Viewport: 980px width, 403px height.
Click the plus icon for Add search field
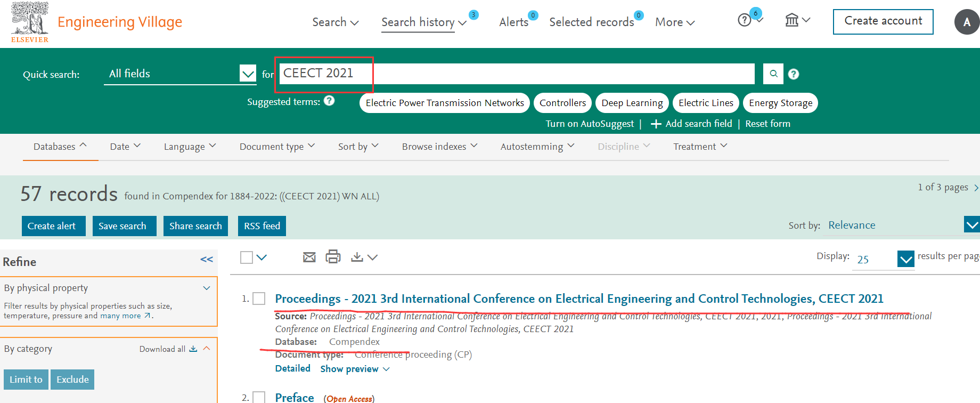[x=656, y=124]
